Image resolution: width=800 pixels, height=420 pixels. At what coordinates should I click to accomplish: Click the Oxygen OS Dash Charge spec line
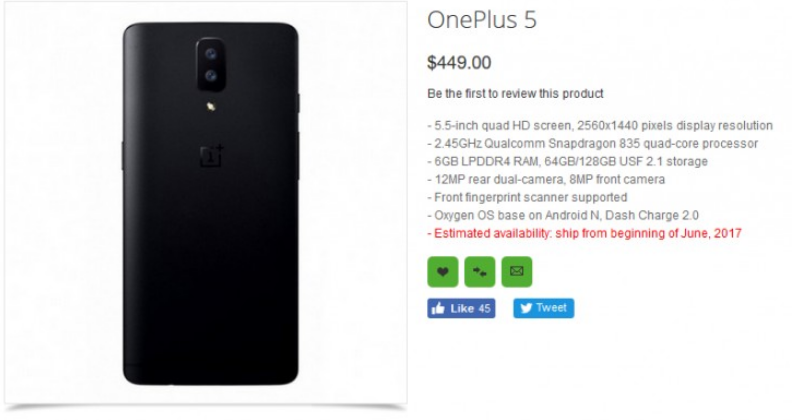563,216
